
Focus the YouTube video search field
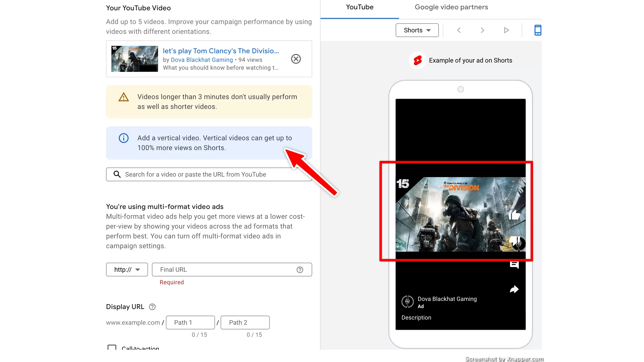pyautogui.click(x=209, y=174)
